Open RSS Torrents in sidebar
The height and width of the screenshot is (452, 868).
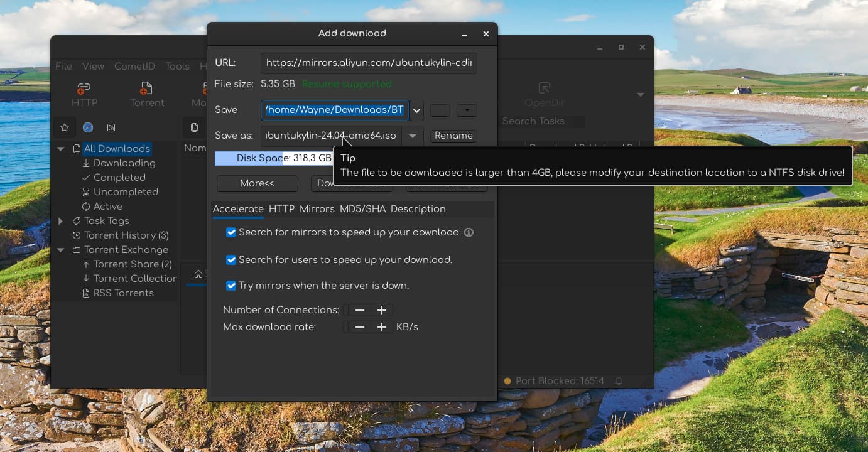click(123, 293)
